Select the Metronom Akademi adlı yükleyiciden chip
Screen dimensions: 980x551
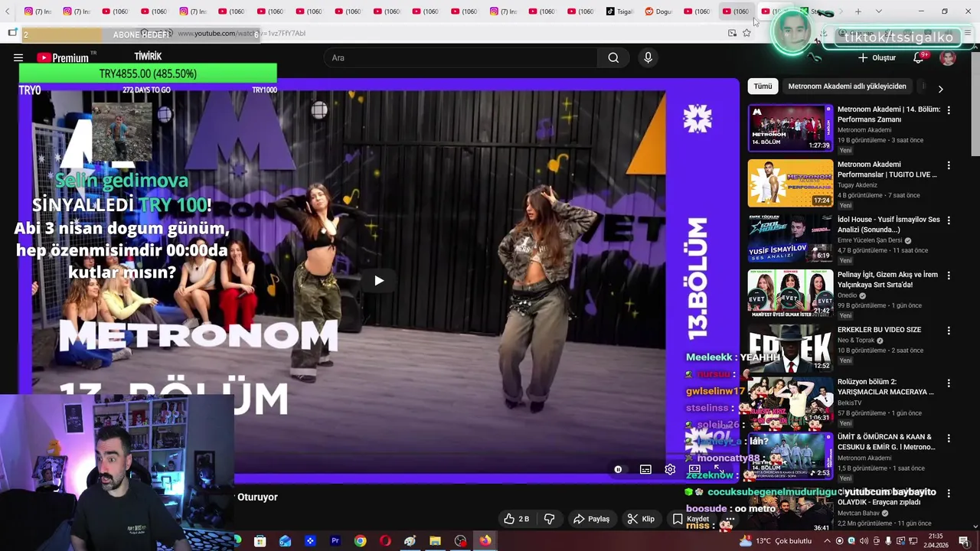point(847,86)
